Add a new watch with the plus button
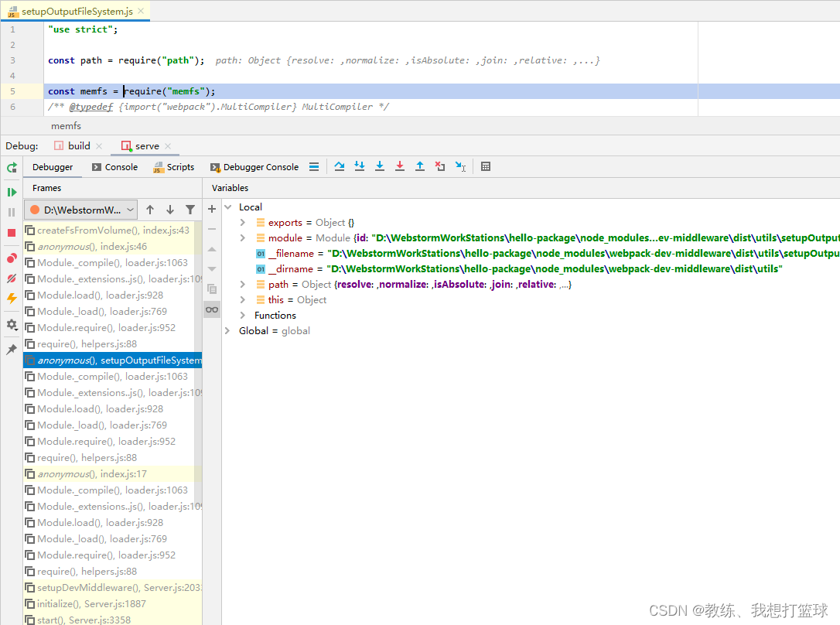The image size is (840, 625). pyautogui.click(x=212, y=208)
